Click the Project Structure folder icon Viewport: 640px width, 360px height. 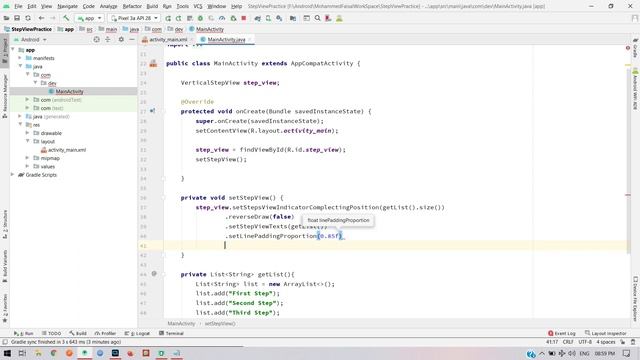click(x=293, y=18)
